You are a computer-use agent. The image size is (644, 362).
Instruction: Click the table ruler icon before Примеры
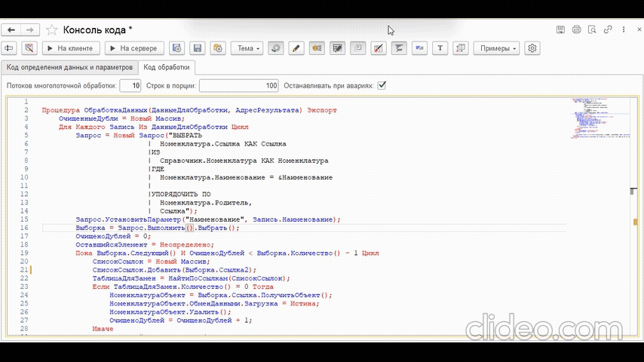461,48
